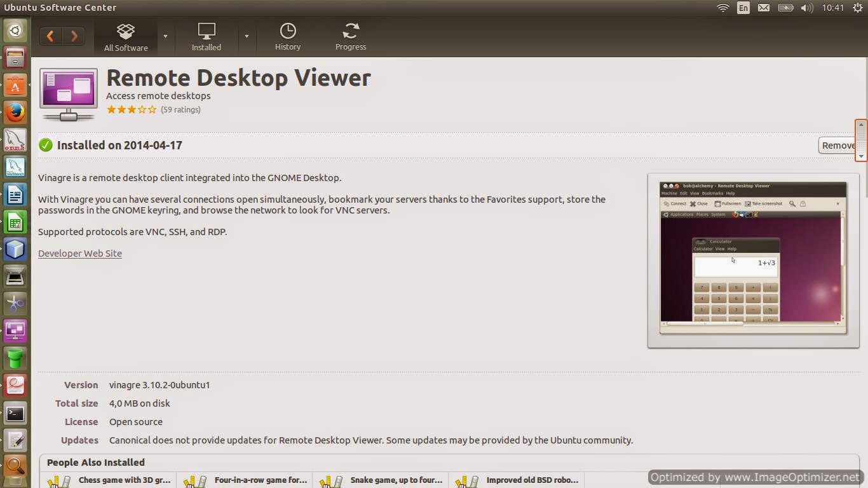Image resolution: width=868 pixels, height=488 pixels.
Task: Launch Firefox from the dock
Action: coord(15,112)
